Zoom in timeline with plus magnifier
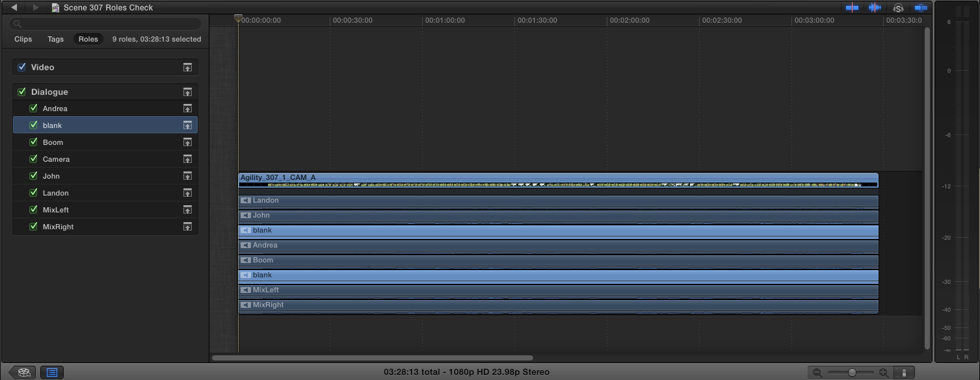This screenshot has height=380, width=980. click(x=884, y=373)
